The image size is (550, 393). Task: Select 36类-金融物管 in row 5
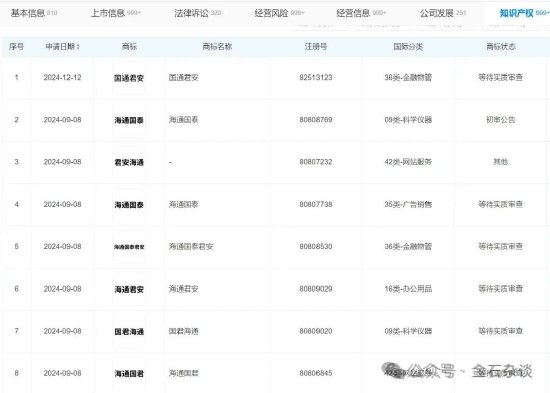click(408, 246)
